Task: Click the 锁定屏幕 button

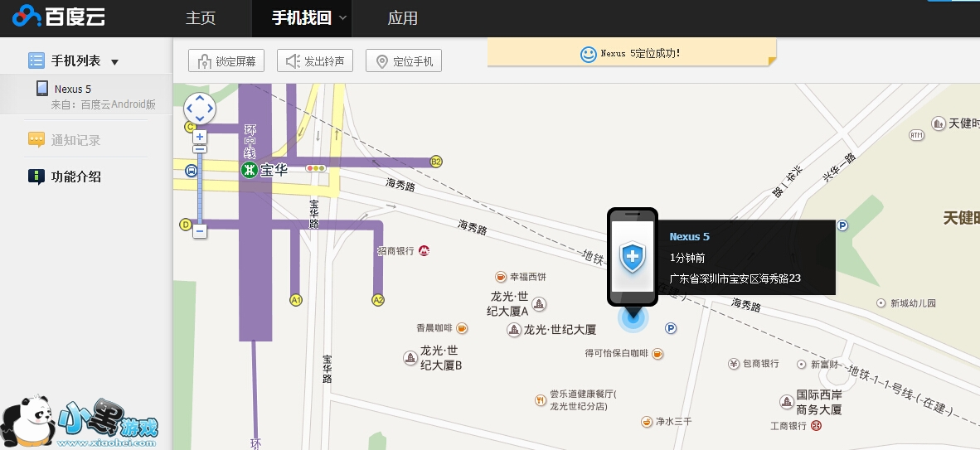Action: point(226,61)
